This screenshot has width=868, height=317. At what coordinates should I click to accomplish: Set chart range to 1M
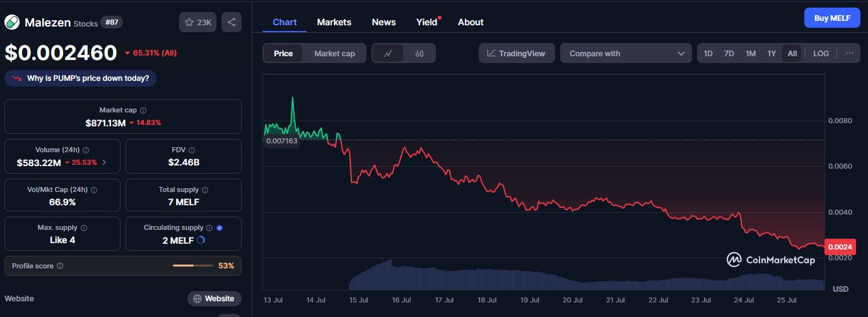pos(751,54)
